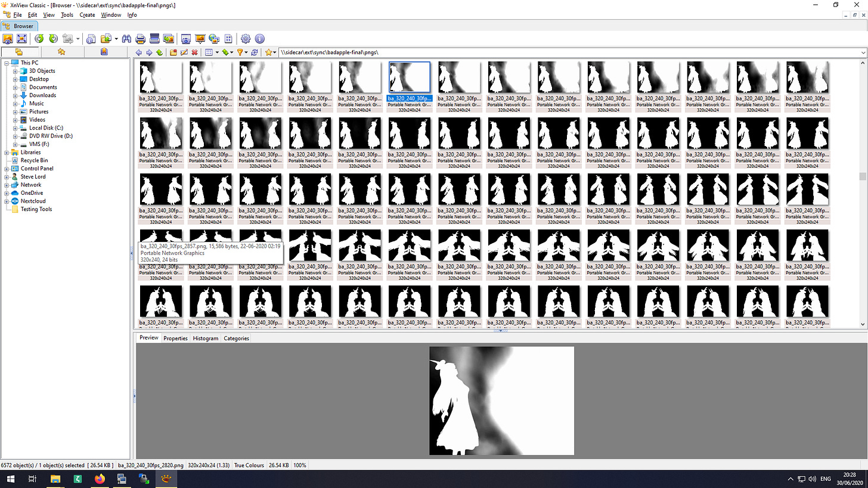Go Forward with the right arrow
868x488 pixels.
click(149, 52)
